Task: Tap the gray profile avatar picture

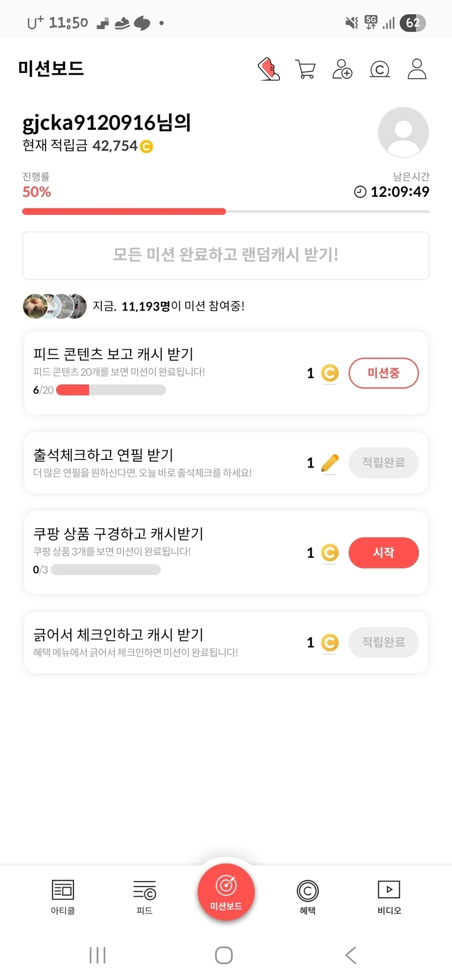Action: [x=403, y=132]
